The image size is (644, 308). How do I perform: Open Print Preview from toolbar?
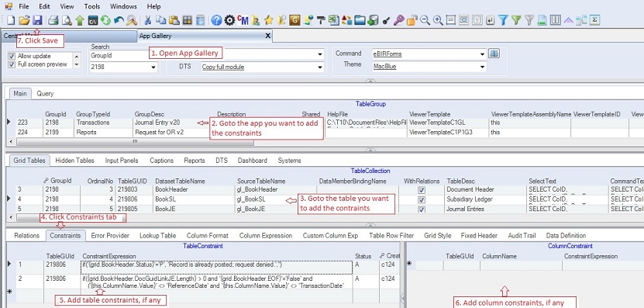[x=67, y=20]
